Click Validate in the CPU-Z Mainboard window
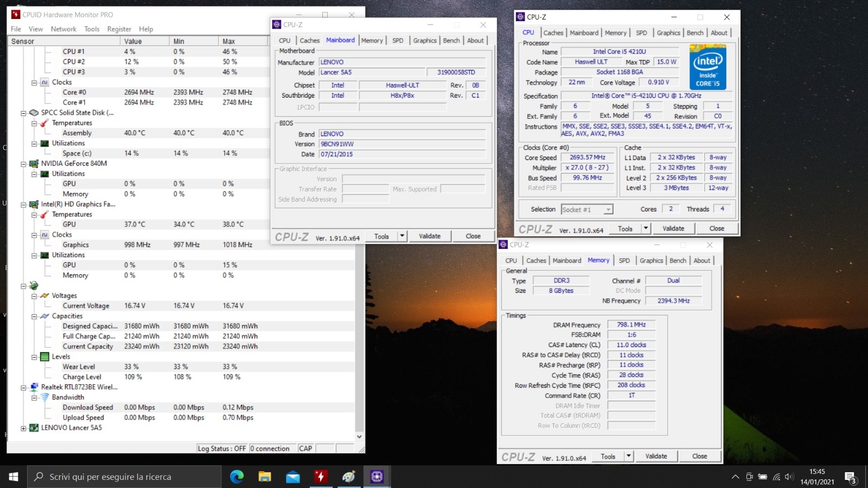The width and height of the screenshot is (868, 488). click(x=430, y=236)
